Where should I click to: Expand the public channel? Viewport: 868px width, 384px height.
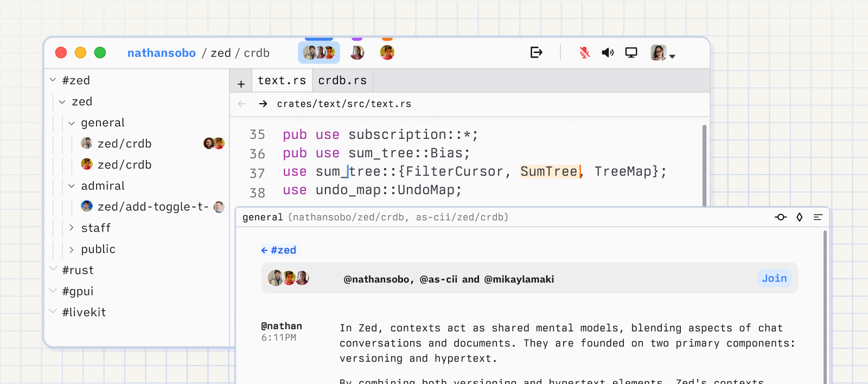[x=72, y=249]
